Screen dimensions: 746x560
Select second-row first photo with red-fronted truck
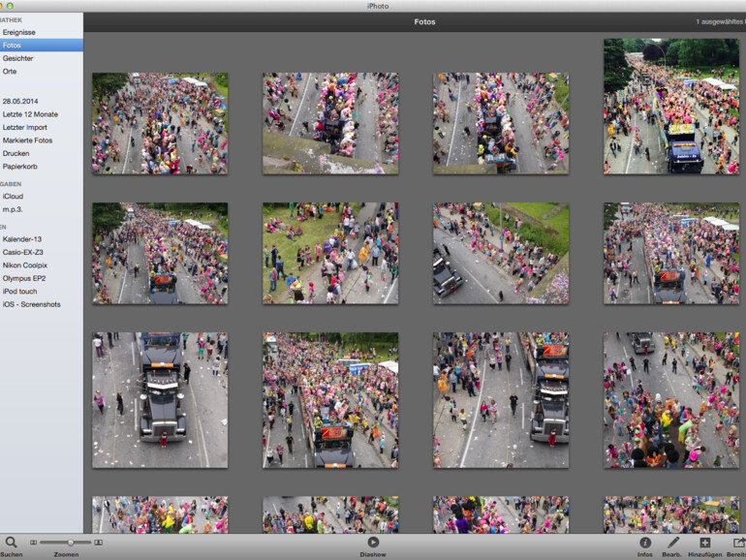[160, 254]
